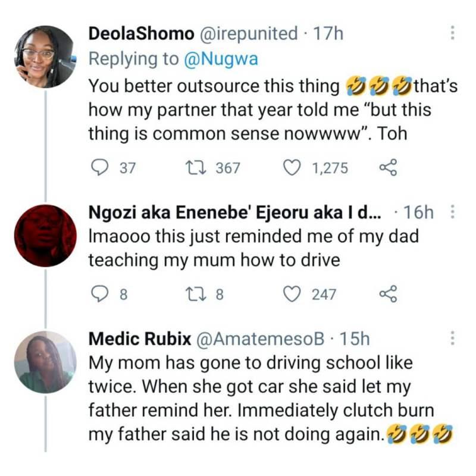Share Ngozi's tweet about her dad
This screenshot has width=476, height=476.
click(387, 294)
